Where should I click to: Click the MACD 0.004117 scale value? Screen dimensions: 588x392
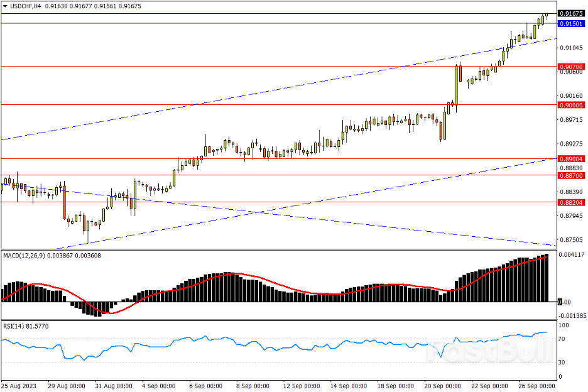572,254
